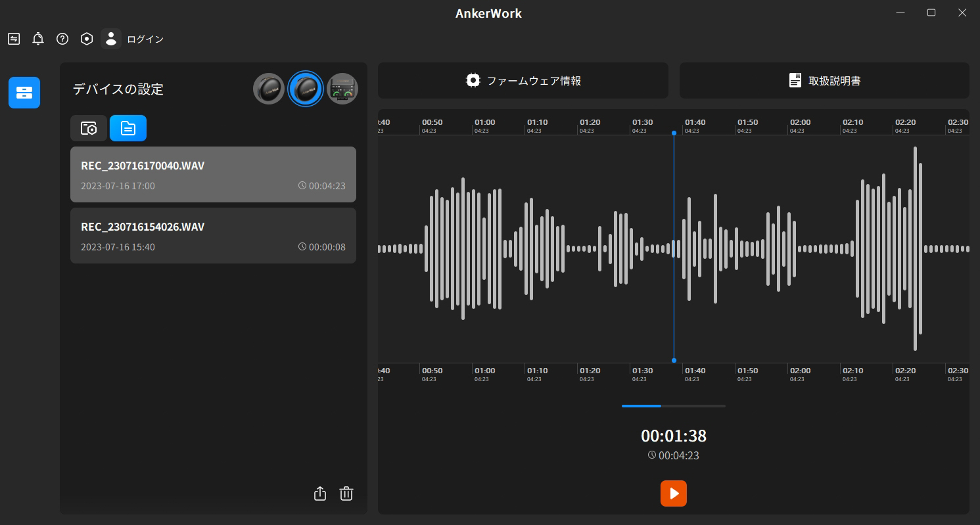Select recording REC_230716154026.WAV

213,235
